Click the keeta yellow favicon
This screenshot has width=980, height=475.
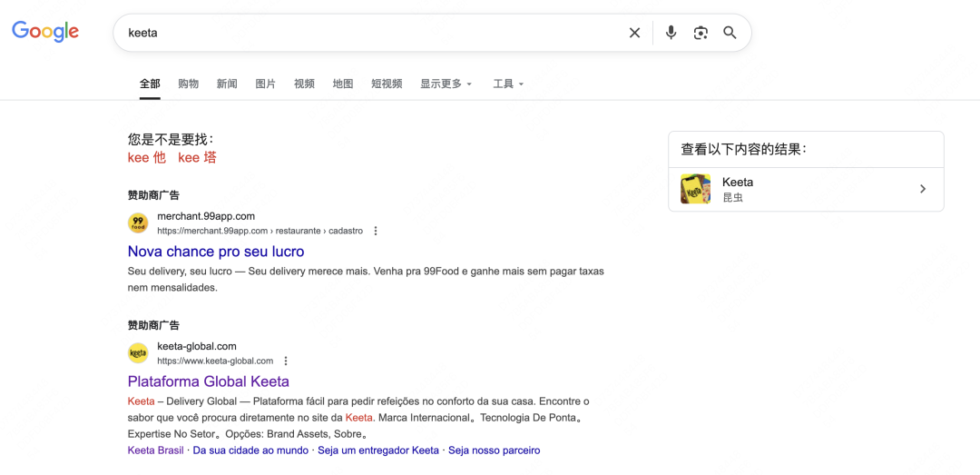tap(138, 353)
